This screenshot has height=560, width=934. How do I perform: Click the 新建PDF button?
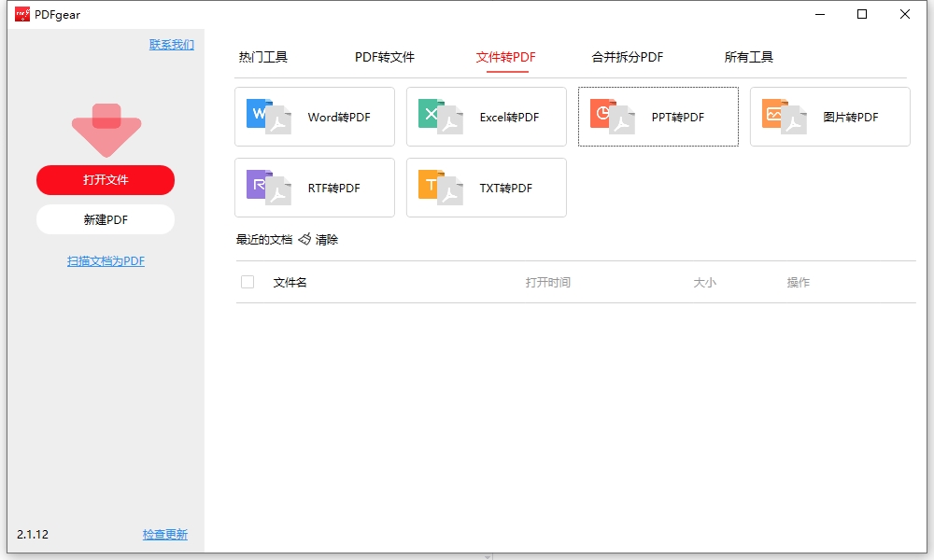[106, 219]
